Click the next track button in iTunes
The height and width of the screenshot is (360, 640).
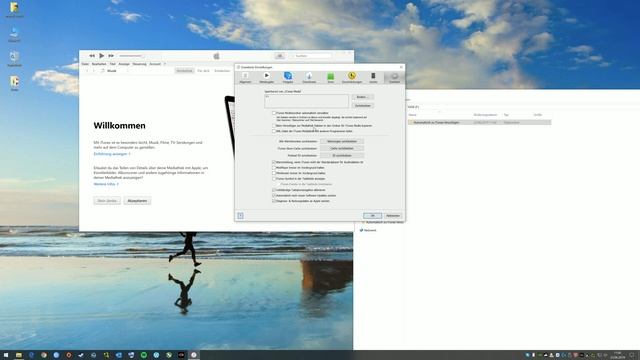111,56
